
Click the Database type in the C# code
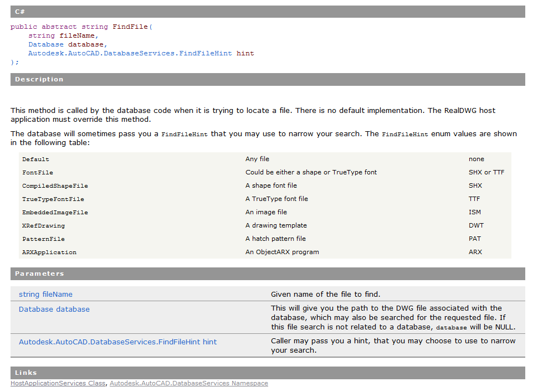46,44
